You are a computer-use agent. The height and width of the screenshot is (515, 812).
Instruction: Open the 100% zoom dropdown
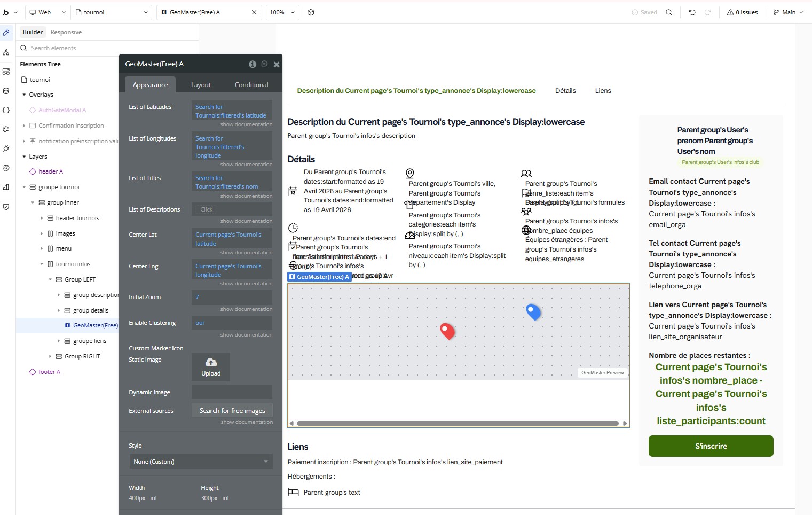282,12
